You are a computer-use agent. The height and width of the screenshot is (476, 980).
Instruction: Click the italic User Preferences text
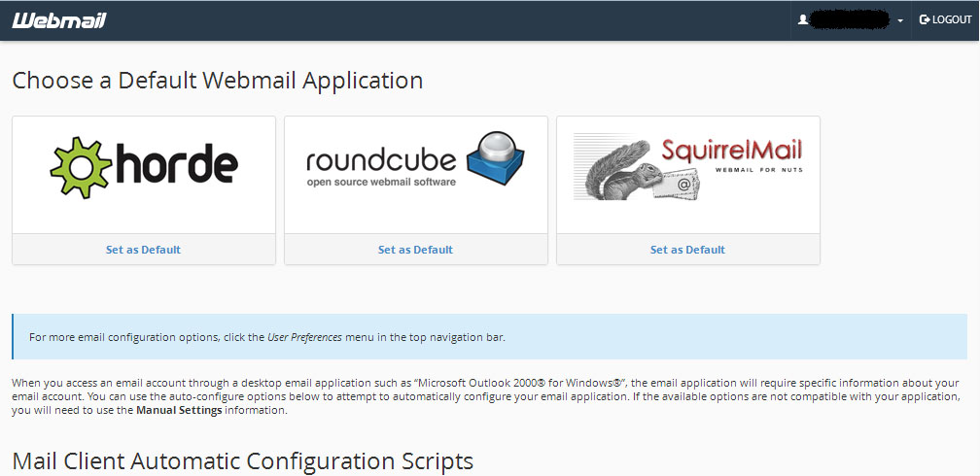(304, 338)
